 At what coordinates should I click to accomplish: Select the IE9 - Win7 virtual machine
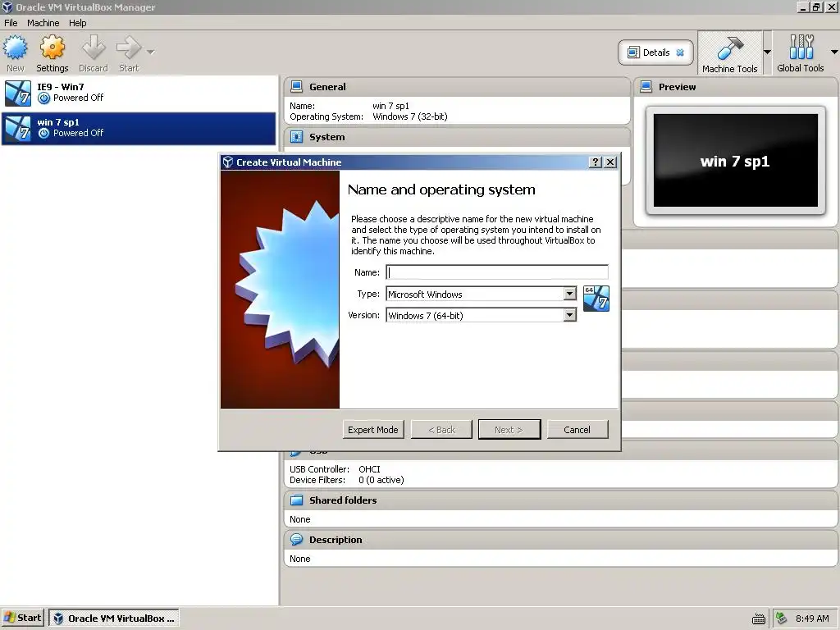[139, 93]
